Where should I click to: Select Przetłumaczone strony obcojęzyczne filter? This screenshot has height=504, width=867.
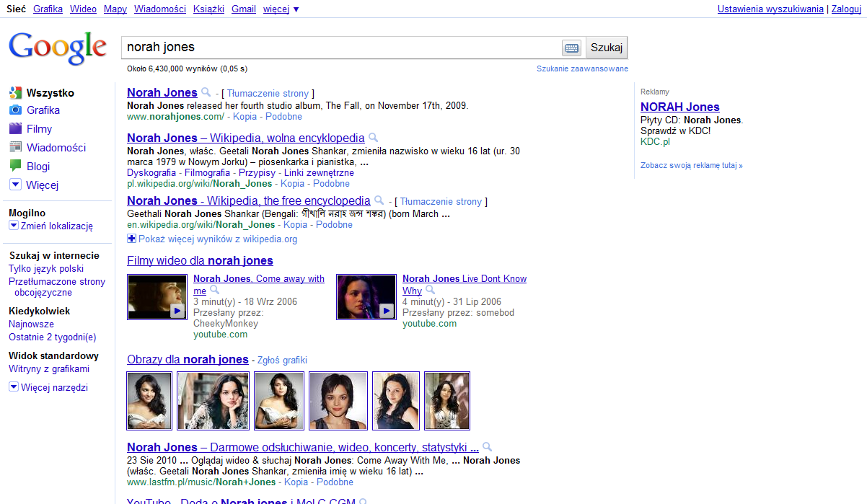tap(57, 287)
